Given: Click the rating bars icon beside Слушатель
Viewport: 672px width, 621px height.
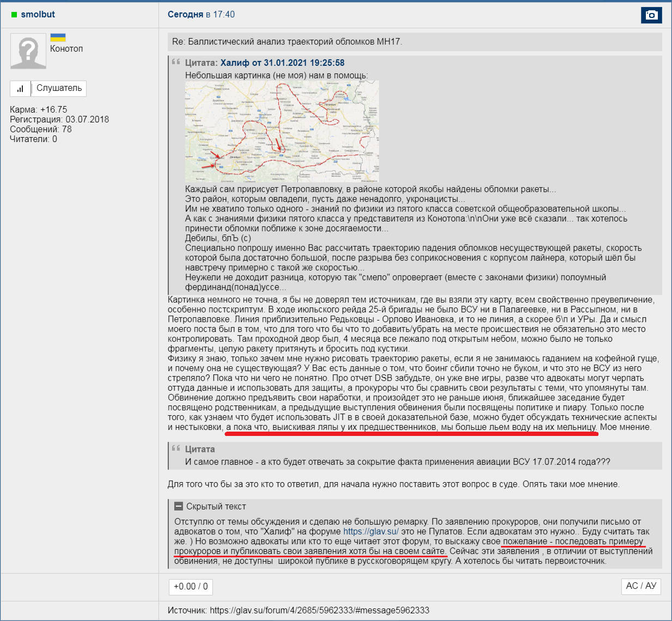Looking at the screenshot, I should tap(21, 88).
